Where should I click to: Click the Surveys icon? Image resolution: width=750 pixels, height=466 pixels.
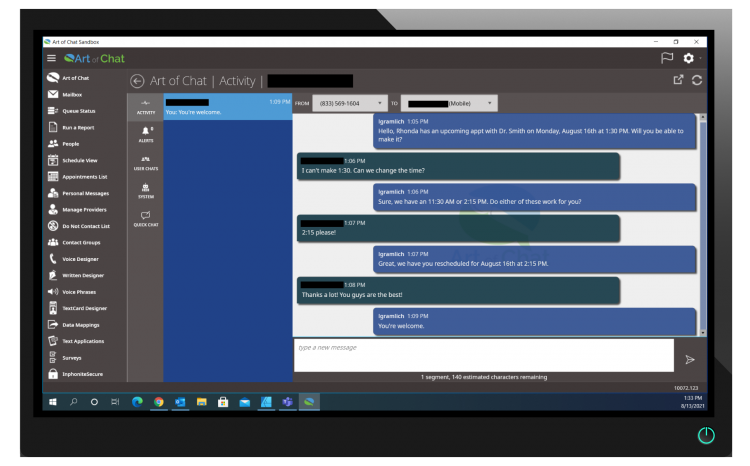(x=53, y=357)
